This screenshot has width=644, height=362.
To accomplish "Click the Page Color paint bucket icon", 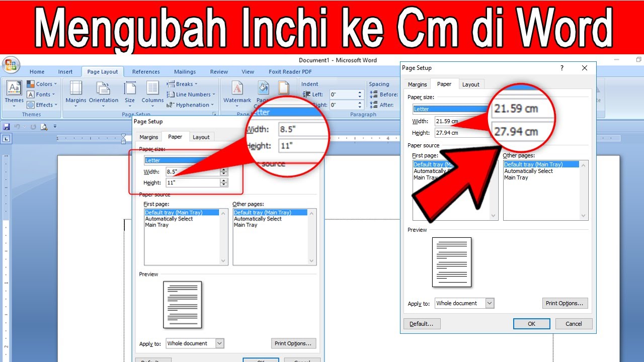I will 263,88.
